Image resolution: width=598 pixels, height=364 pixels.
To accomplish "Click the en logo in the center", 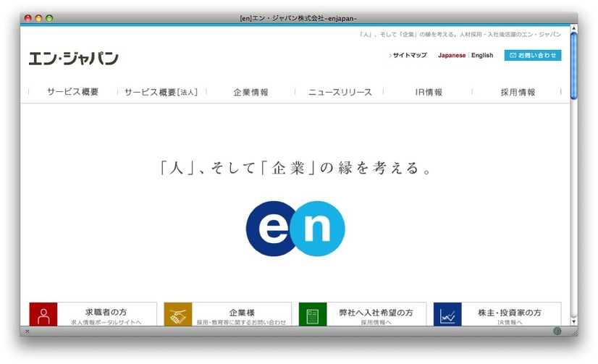I will pos(295,229).
